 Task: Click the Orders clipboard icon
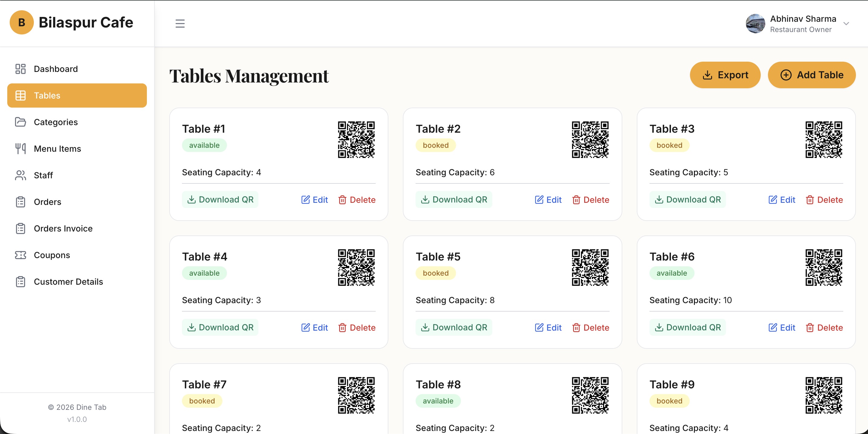pyautogui.click(x=21, y=202)
